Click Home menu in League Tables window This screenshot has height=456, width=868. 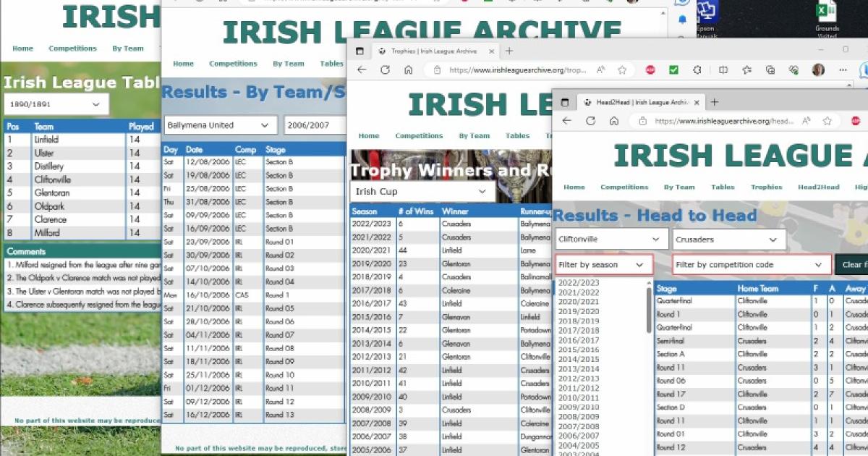pyautogui.click(x=22, y=48)
